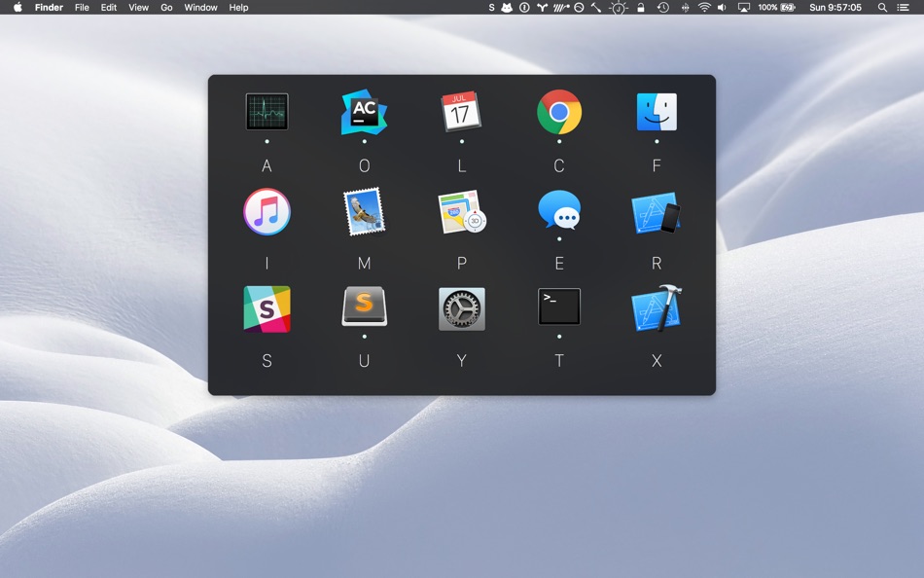Click the shortcut letter F label
The width and height of the screenshot is (924, 578).
[x=657, y=165]
